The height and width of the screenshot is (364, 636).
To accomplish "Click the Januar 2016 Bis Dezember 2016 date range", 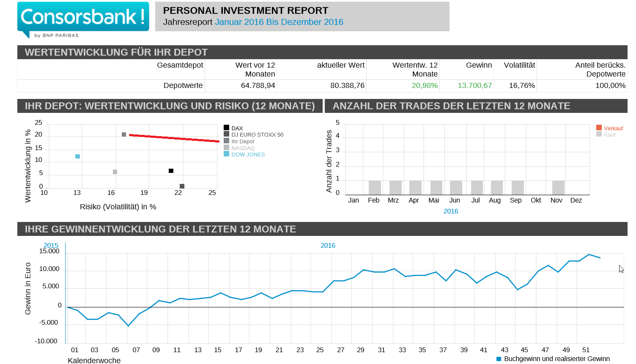I will click(279, 22).
